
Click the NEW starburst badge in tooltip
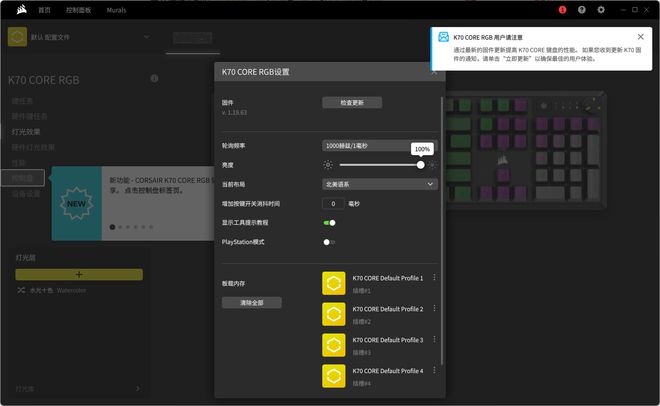[x=76, y=204]
